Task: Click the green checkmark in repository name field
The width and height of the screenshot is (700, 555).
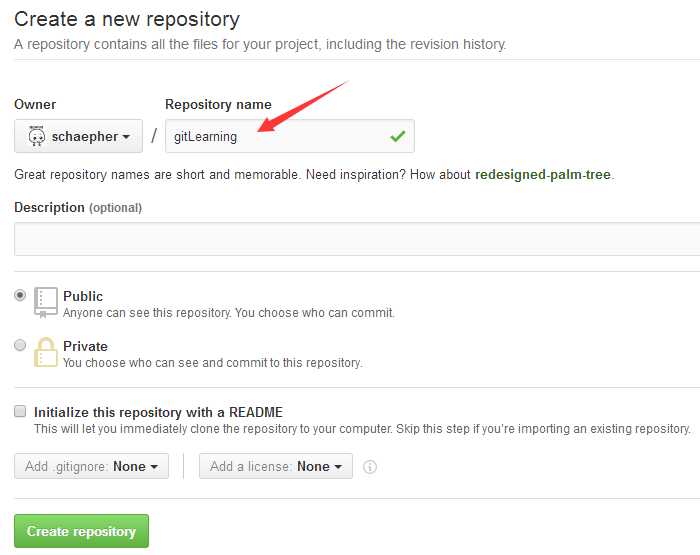Action: (397, 136)
